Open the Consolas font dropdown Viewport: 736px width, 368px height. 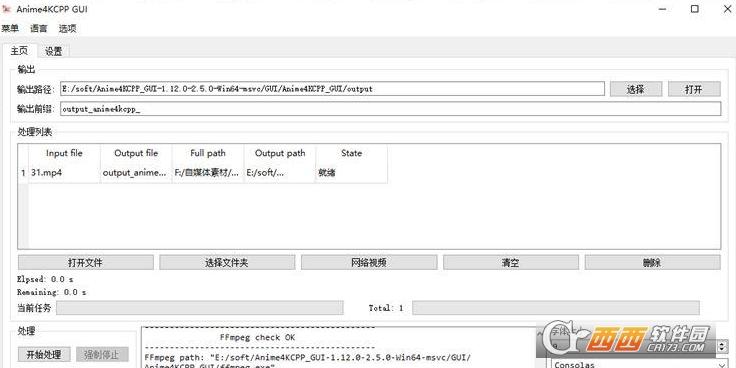point(638,364)
